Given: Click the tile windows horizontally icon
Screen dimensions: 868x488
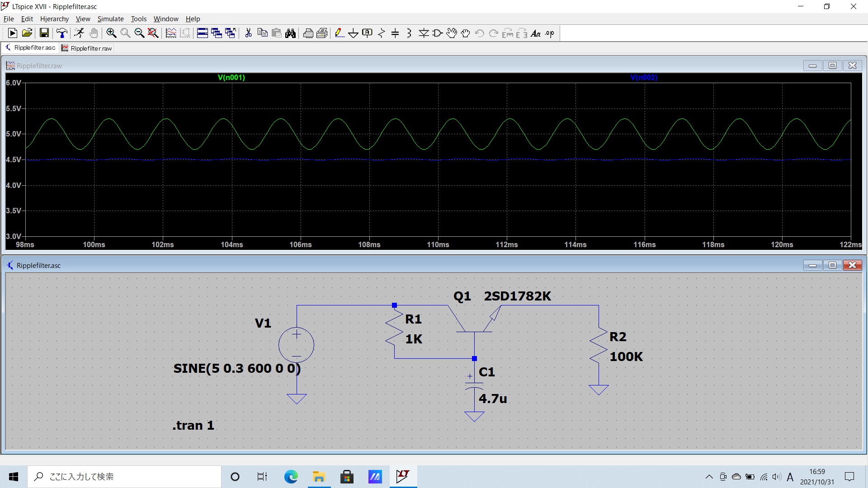Looking at the screenshot, I should pyautogui.click(x=203, y=33).
